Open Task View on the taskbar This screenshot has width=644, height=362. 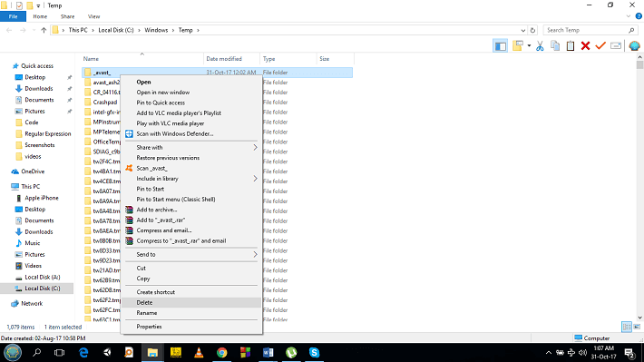coord(60,353)
